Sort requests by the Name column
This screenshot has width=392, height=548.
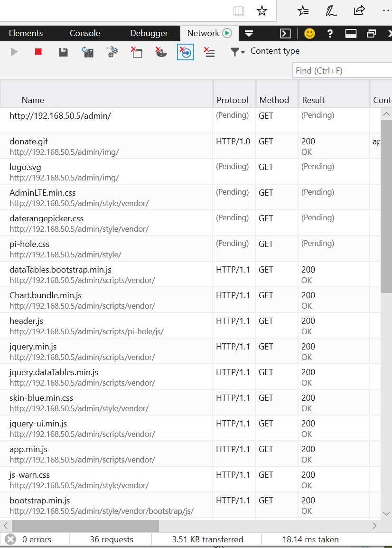point(33,100)
